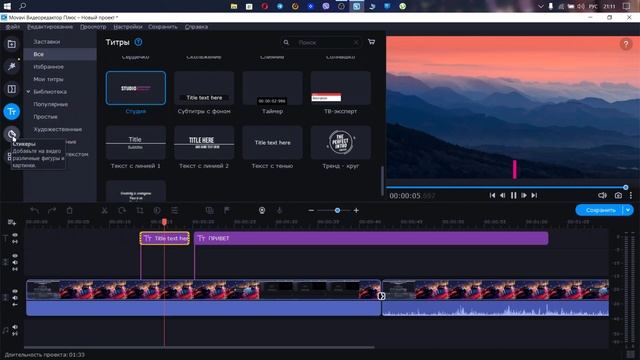Toggle title track link icon
This screenshot has width=640, height=360.
(x=15, y=242)
